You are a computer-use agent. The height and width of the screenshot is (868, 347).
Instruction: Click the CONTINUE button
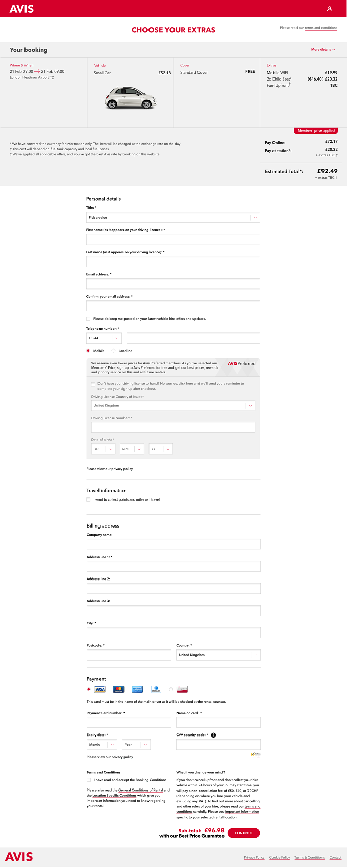(243, 833)
